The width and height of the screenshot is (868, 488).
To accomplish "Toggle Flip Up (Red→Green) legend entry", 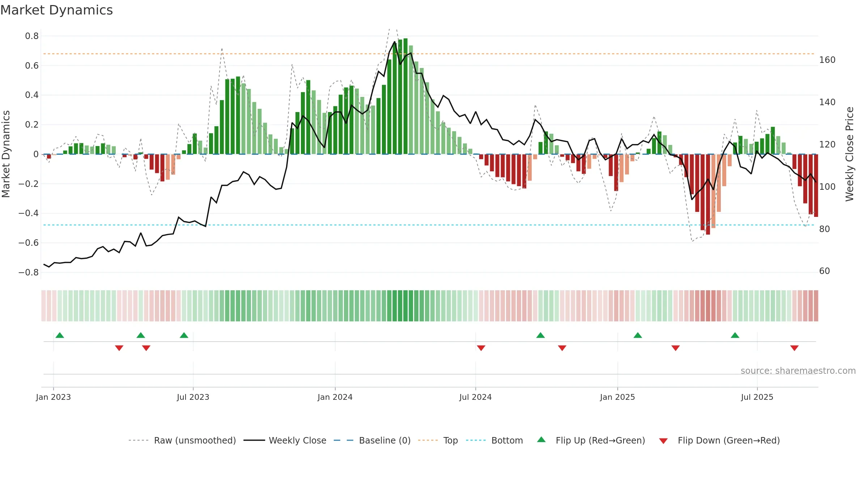I will pos(591,440).
